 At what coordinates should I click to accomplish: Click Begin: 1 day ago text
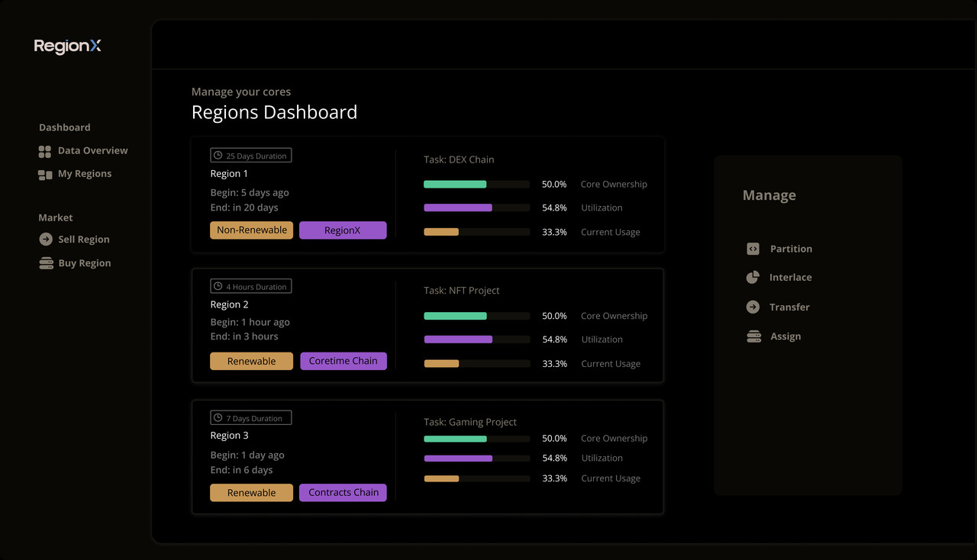(247, 455)
